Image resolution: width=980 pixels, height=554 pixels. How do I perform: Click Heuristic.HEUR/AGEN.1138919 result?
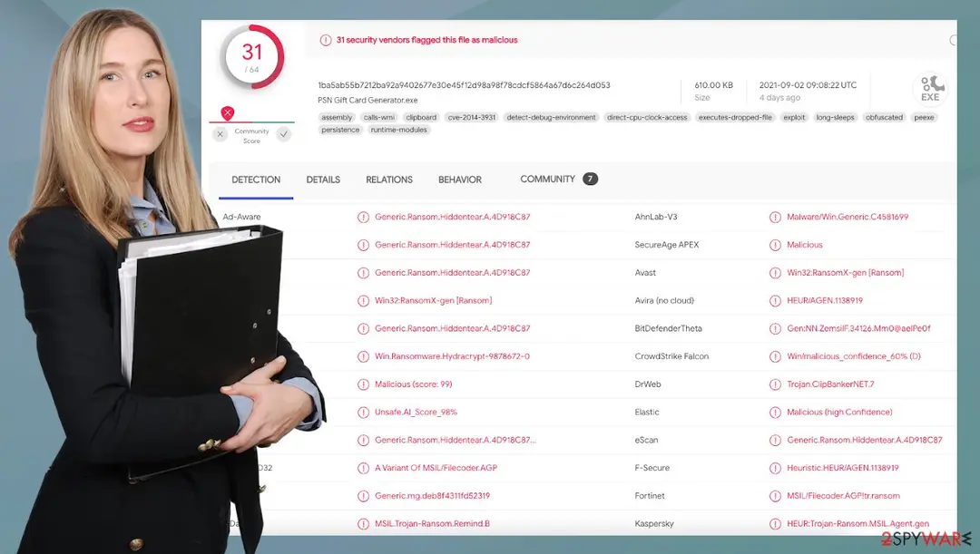[843, 467]
